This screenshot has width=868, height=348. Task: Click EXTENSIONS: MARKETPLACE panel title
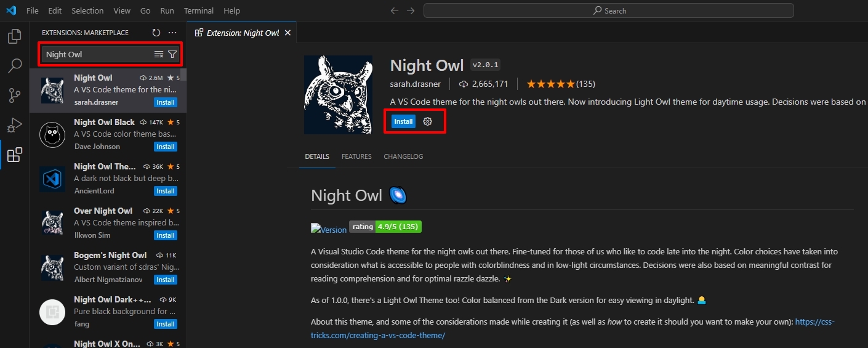85,33
